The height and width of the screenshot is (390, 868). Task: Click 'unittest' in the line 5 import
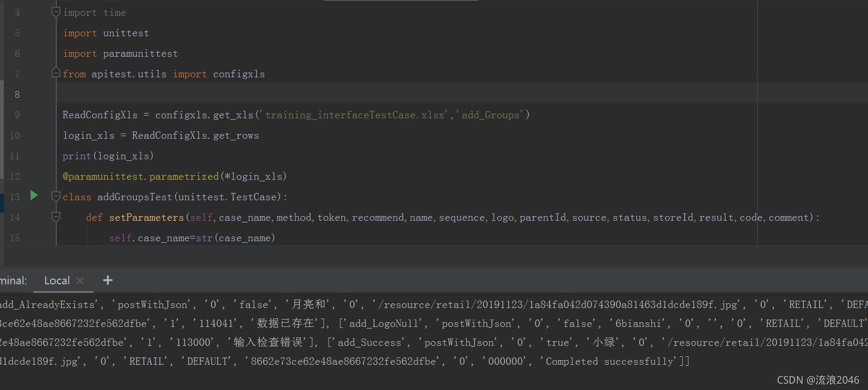click(x=126, y=33)
